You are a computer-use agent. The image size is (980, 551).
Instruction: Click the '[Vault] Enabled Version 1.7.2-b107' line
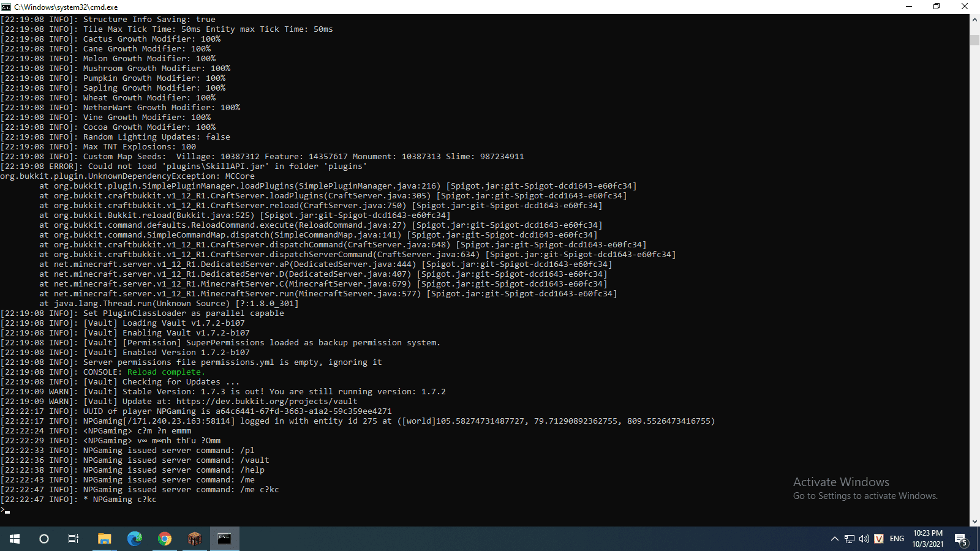click(125, 353)
